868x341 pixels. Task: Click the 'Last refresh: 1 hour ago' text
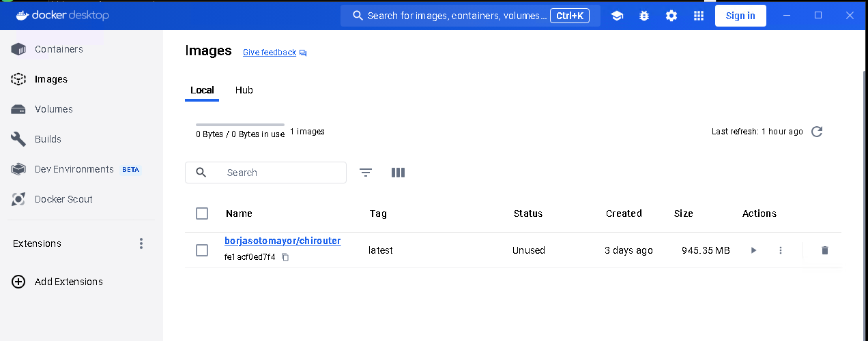[757, 132]
